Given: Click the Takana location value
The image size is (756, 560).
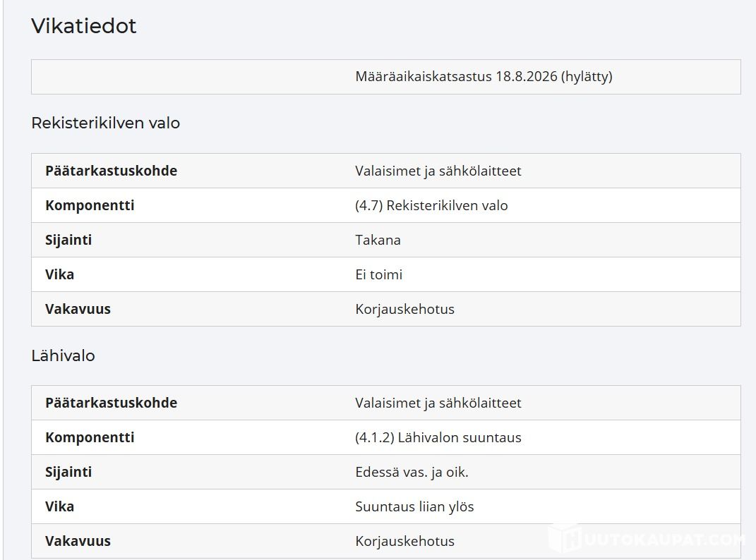Looking at the screenshot, I should coord(378,240).
